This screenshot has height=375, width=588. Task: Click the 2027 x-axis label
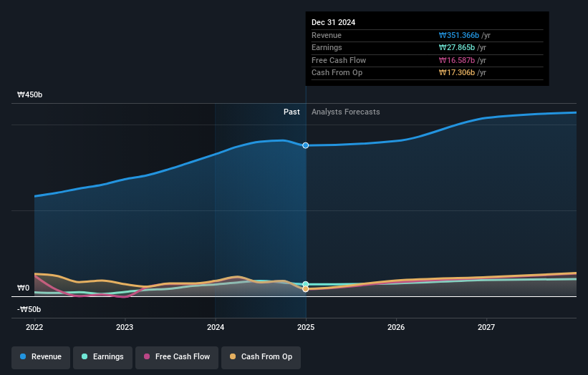[x=486, y=327]
